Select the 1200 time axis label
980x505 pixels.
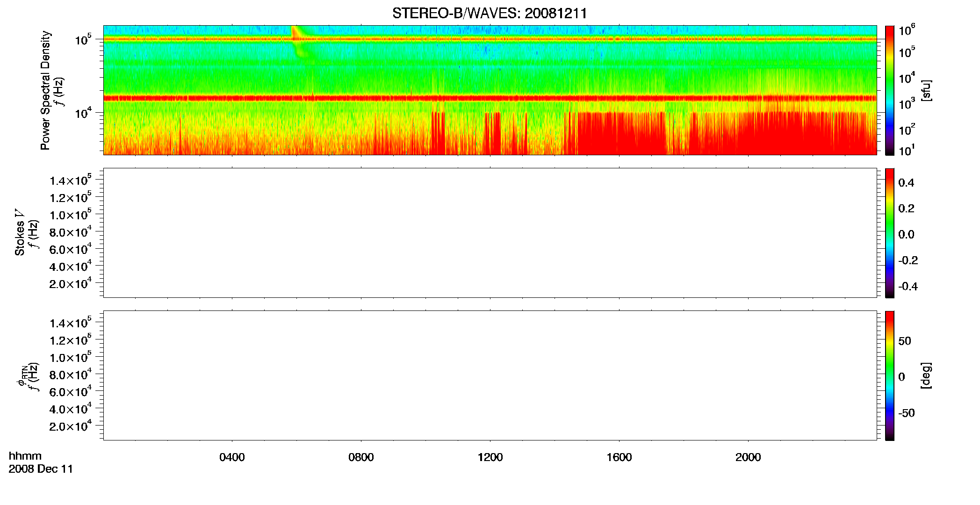(x=490, y=457)
